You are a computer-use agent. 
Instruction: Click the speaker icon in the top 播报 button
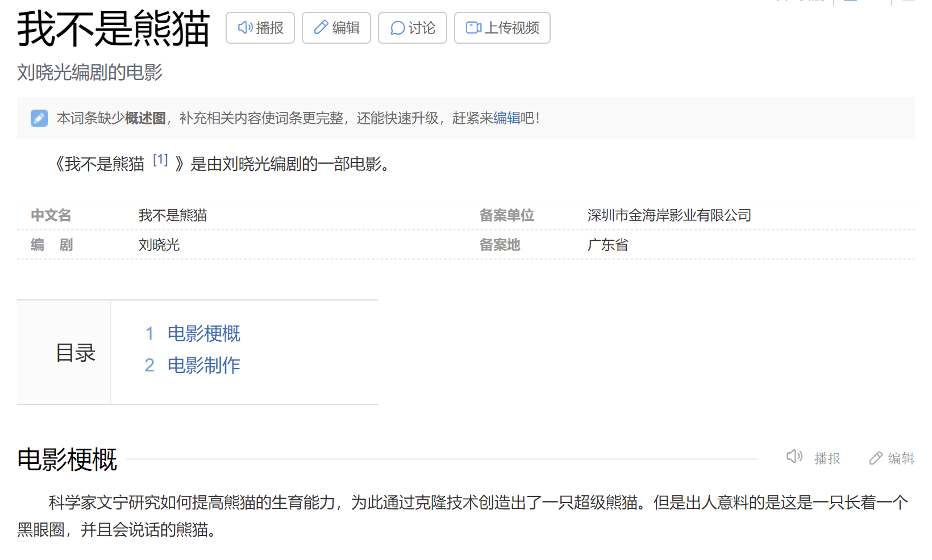(x=245, y=28)
